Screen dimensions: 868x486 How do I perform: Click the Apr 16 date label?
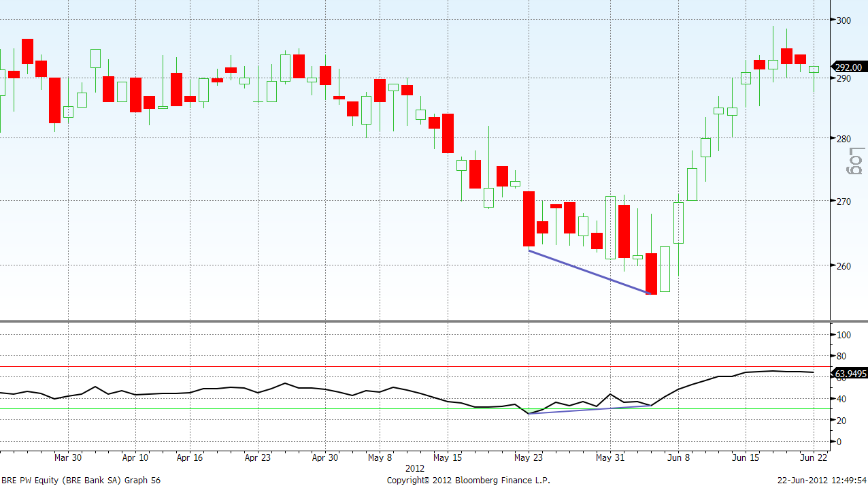190,457
